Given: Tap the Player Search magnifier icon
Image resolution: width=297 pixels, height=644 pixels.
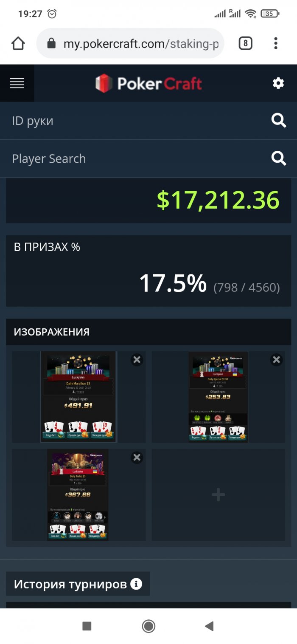Looking at the screenshot, I should click(279, 158).
